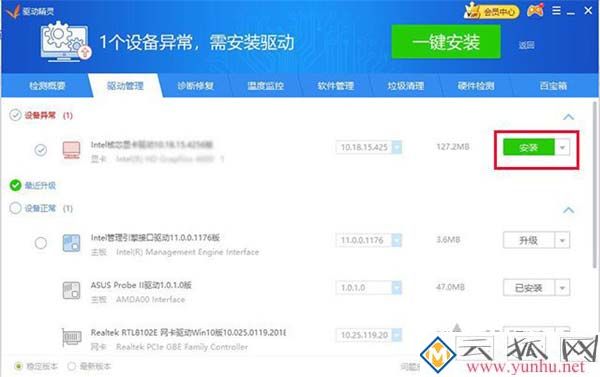Toggle the 设备正常 group checkbox

pos(15,208)
